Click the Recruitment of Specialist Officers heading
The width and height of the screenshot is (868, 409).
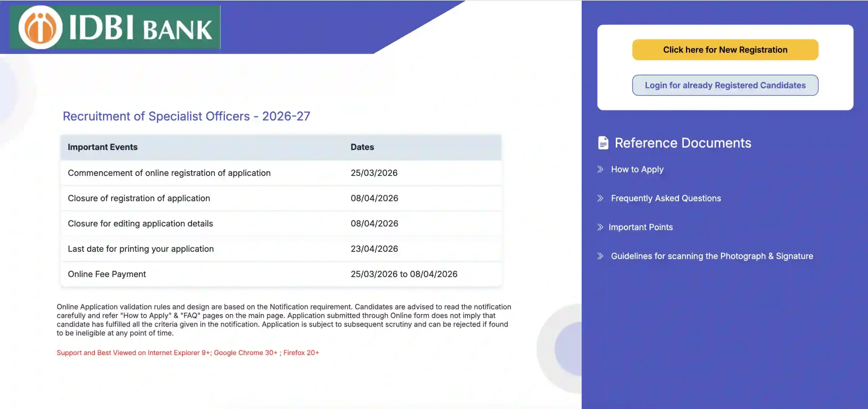[186, 116]
